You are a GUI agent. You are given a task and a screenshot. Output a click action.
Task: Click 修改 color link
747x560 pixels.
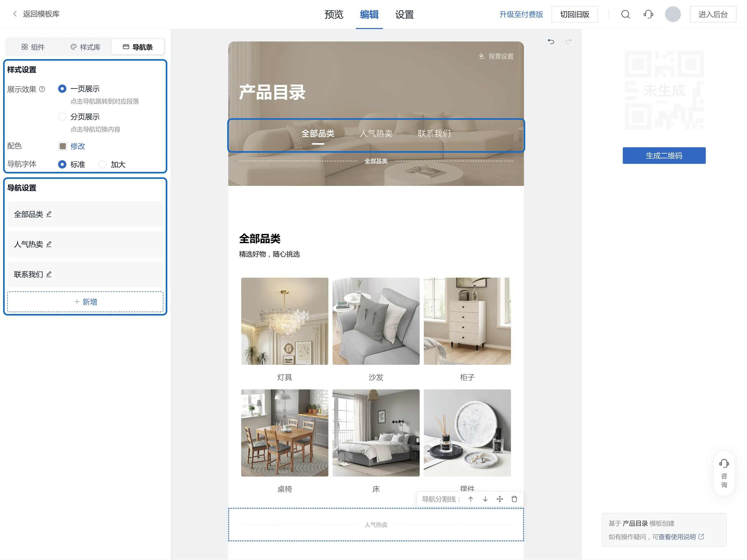pos(78,146)
